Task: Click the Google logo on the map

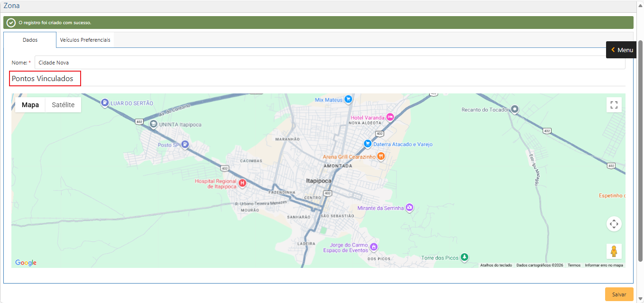Action: click(25, 262)
